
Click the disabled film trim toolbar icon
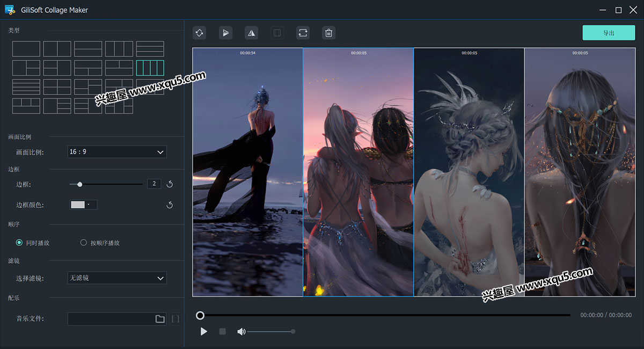pos(277,33)
